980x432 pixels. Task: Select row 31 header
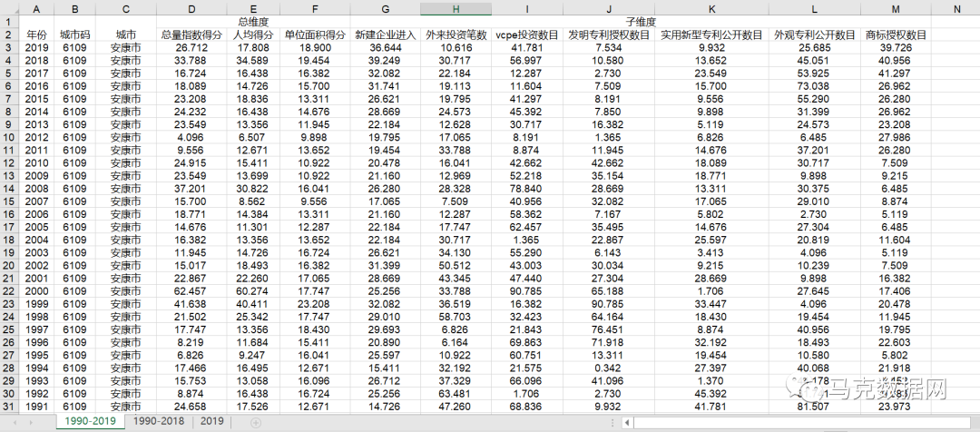(x=9, y=406)
